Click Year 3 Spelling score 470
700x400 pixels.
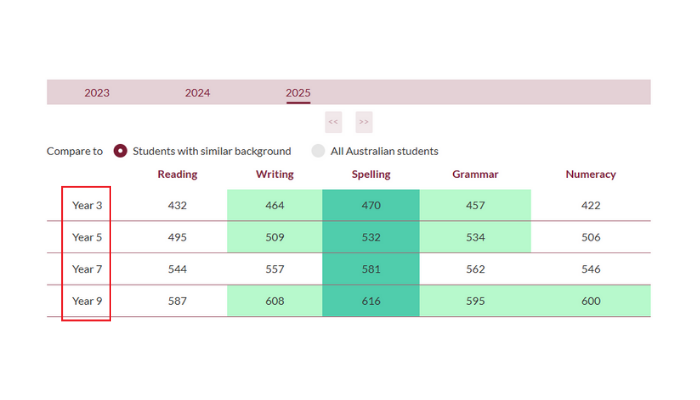tap(371, 205)
